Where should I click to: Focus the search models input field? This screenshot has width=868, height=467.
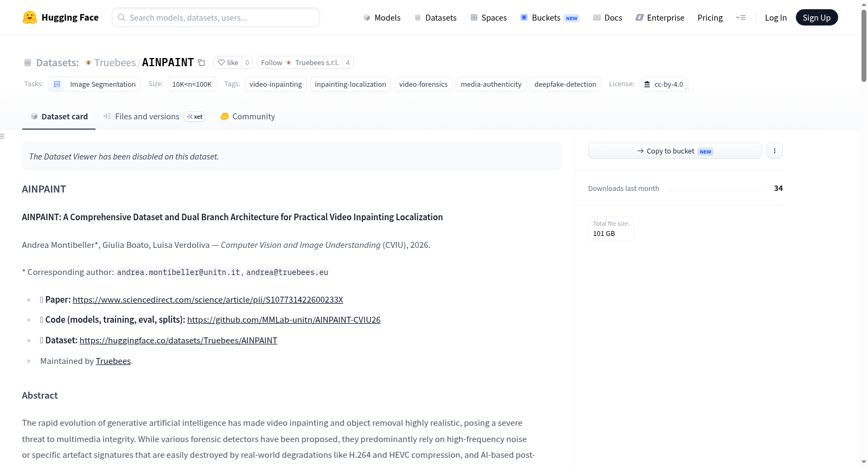tap(216, 17)
